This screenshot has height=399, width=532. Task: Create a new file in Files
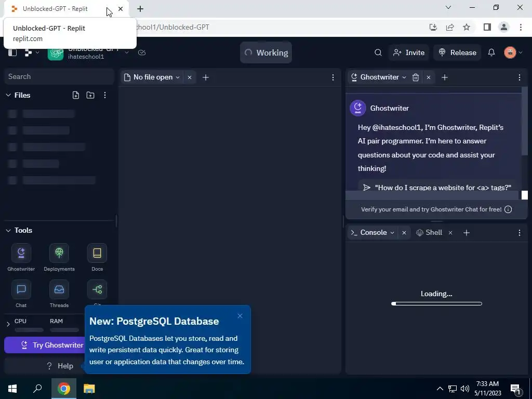76,96
